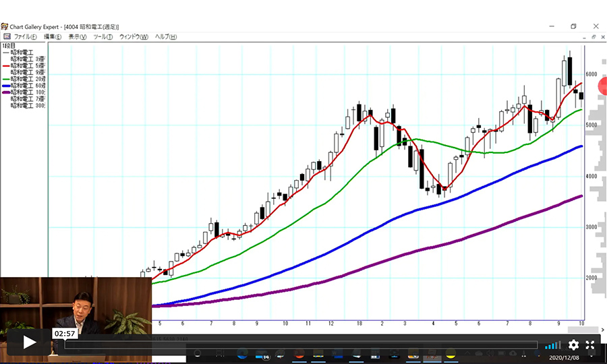
Task: Enter fullscreen mode in video player
Action: pos(590,344)
